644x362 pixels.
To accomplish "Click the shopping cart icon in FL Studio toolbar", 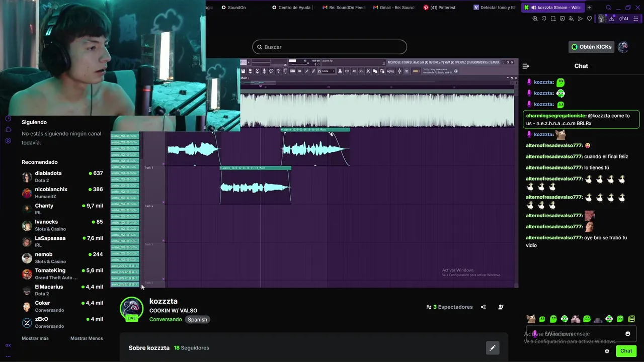I will coord(407,71).
